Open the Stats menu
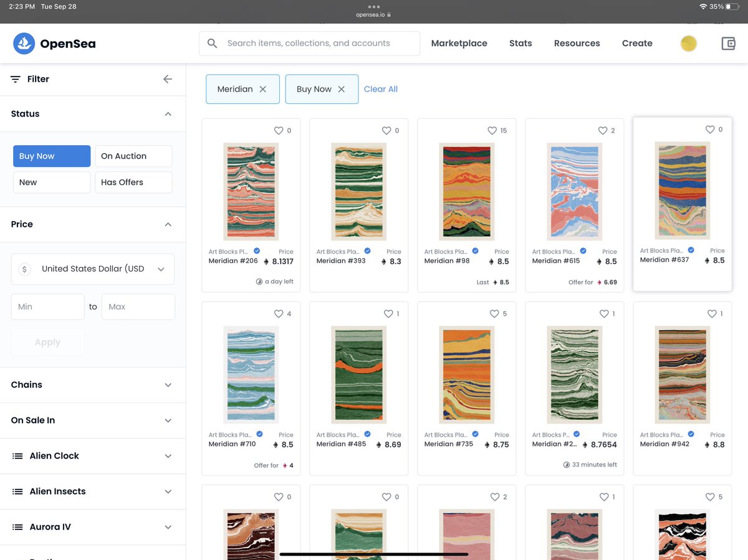Image resolution: width=748 pixels, height=560 pixels. coord(520,44)
